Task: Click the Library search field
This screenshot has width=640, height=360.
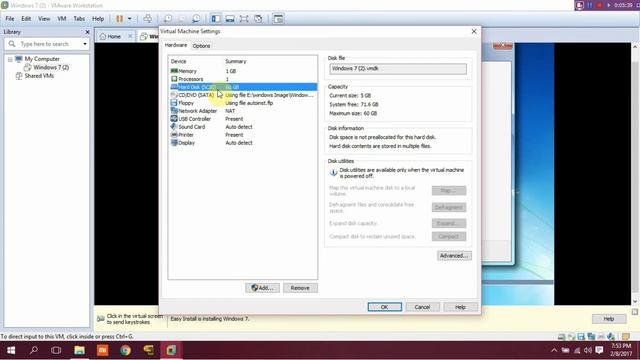Action: coord(47,44)
